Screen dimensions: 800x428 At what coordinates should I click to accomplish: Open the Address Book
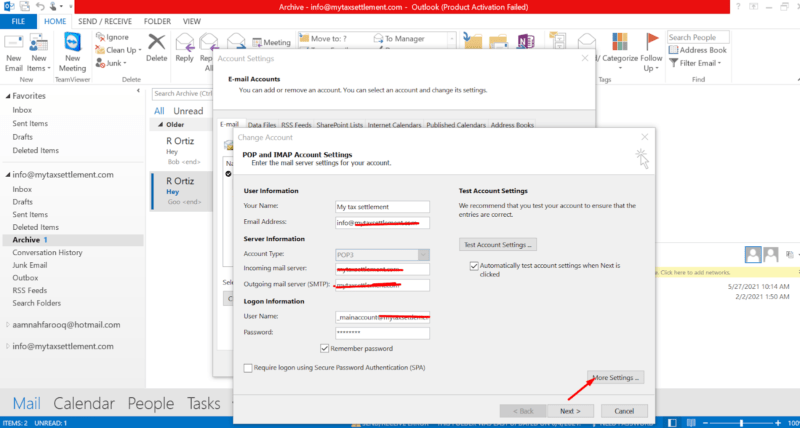[x=697, y=50]
